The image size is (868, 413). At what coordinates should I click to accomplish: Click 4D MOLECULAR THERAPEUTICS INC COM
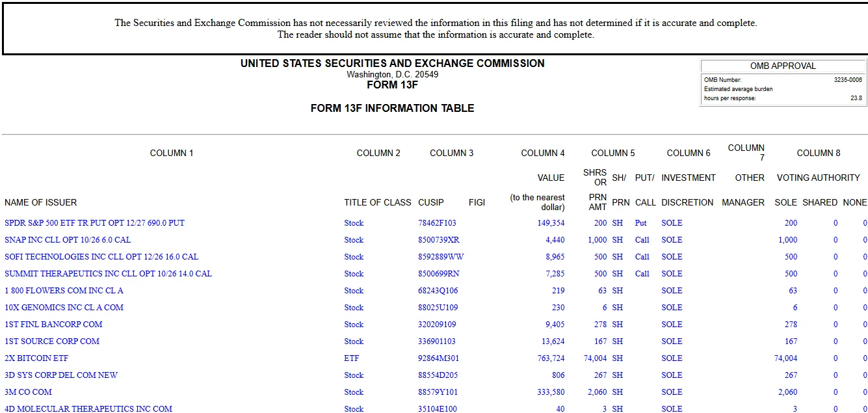[88, 409]
